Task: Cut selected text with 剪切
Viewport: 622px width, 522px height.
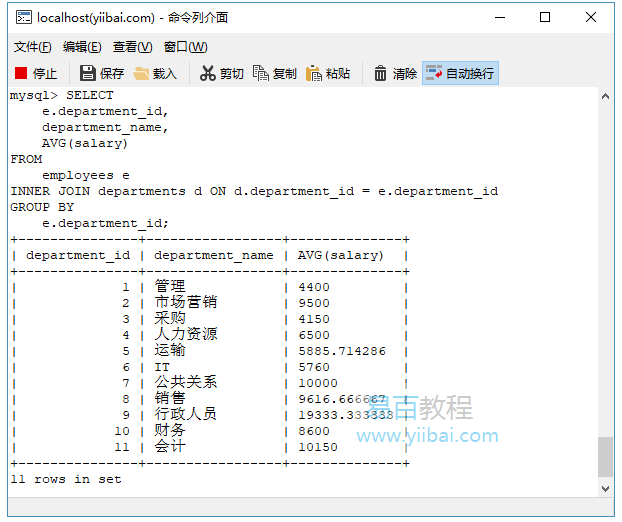Action: tap(221, 73)
